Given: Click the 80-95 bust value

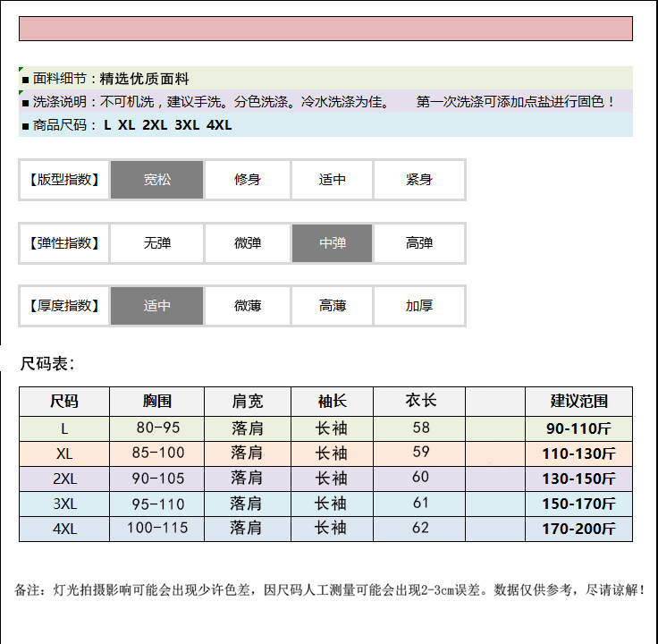Looking at the screenshot, I should click(157, 428).
